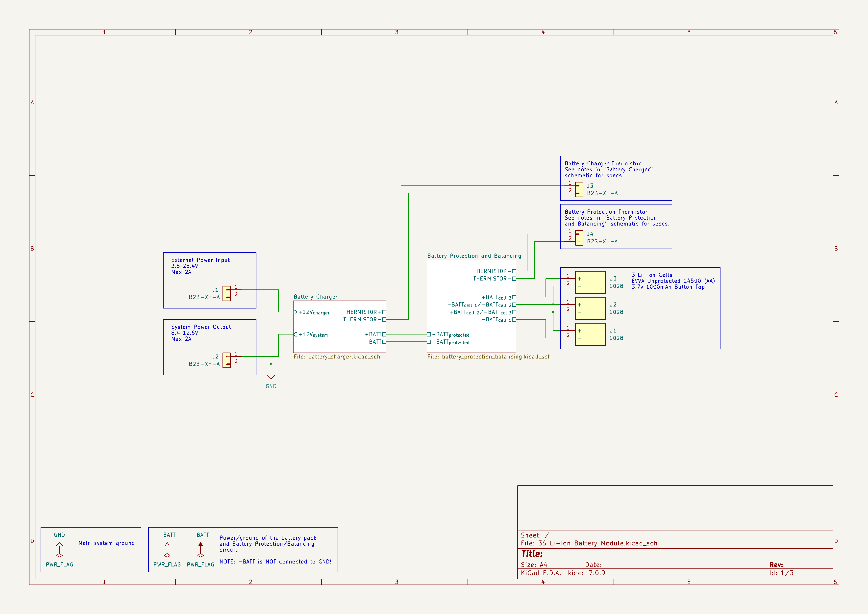Click the Protection sheet THERMISTOR- pin

(x=495, y=279)
